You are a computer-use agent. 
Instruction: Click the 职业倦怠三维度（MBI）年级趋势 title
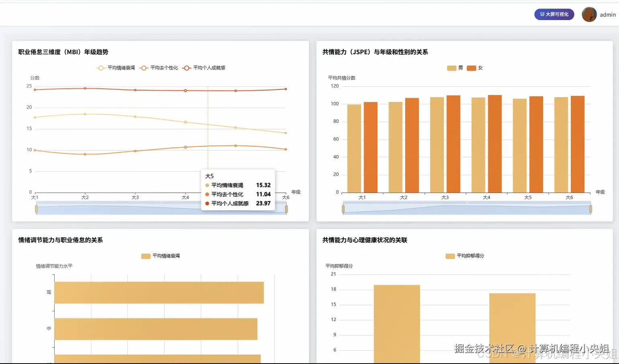click(x=63, y=52)
